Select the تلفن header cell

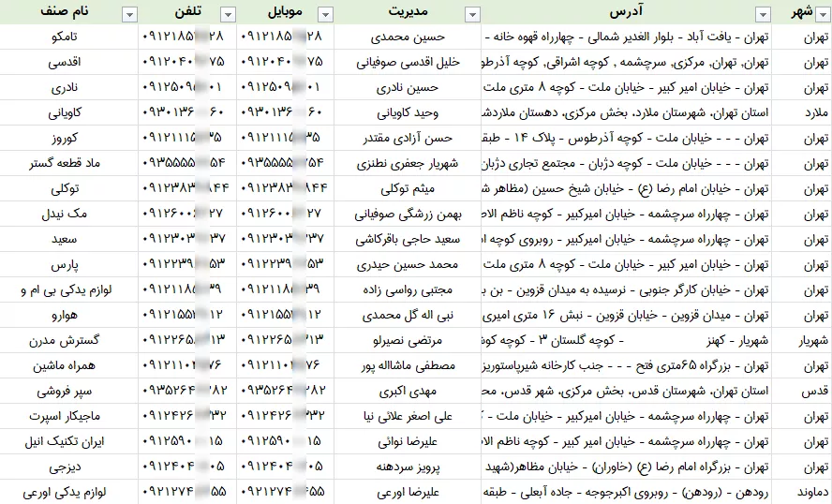[x=187, y=11]
